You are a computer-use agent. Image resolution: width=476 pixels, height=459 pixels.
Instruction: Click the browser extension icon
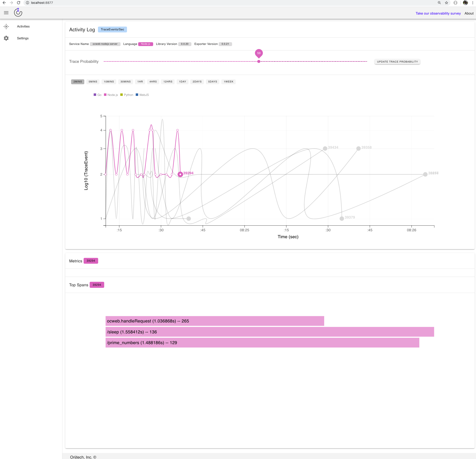[455, 3]
